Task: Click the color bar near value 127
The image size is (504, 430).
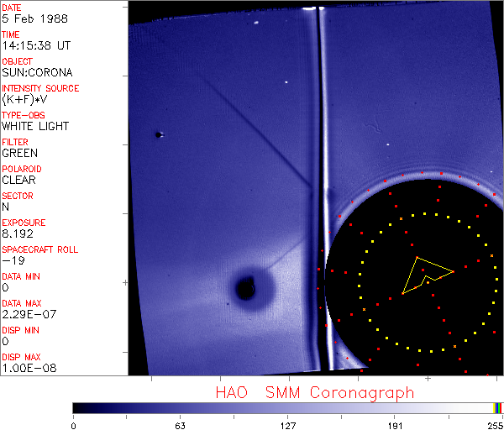Action: click(287, 407)
